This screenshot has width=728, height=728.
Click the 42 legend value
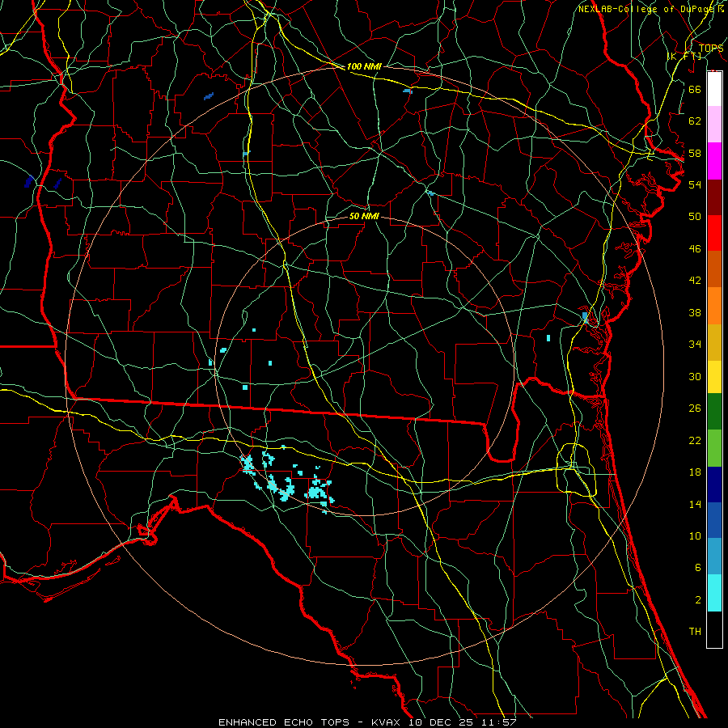[x=695, y=281]
